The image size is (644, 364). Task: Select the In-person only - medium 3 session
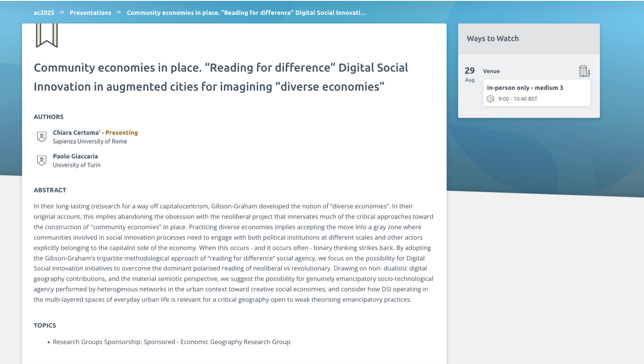pos(525,88)
